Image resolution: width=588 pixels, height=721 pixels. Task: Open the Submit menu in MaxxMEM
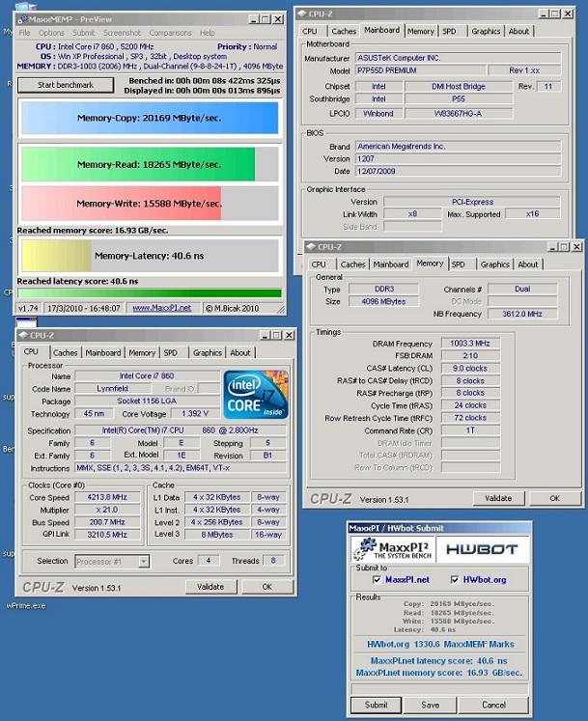84,33
